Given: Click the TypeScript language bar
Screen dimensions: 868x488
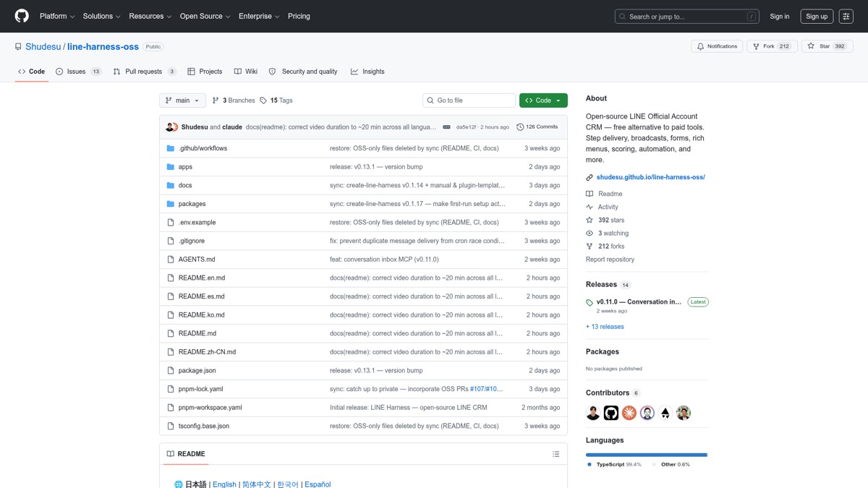Looking at the screenshot, I should [x=646, y=455].
